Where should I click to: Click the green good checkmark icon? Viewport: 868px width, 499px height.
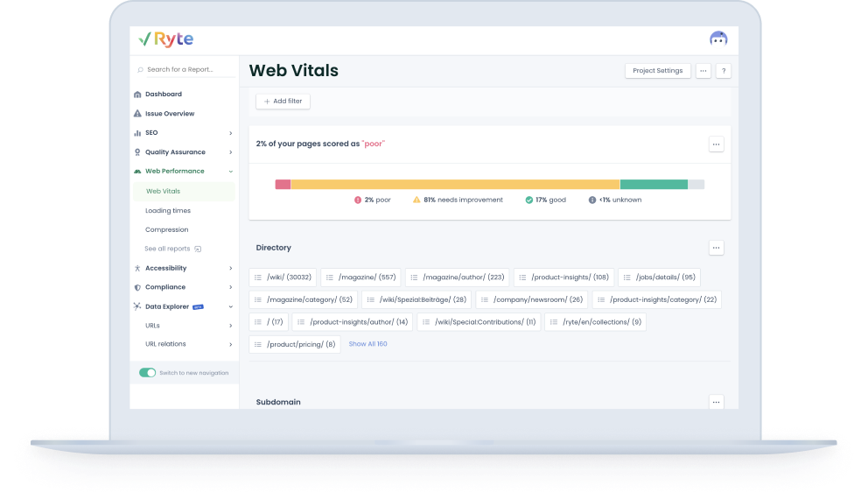pyautogui.click(x=528, y=200)
